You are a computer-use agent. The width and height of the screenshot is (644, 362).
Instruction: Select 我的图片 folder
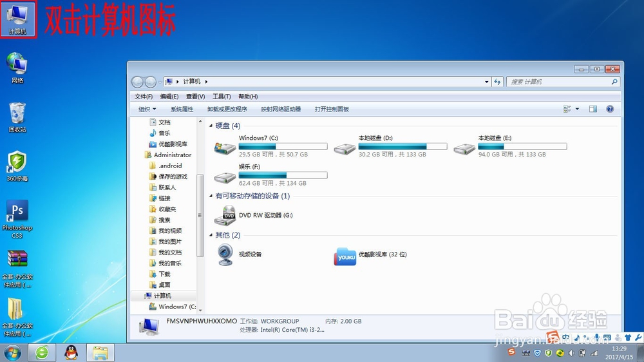pos(166,242)
